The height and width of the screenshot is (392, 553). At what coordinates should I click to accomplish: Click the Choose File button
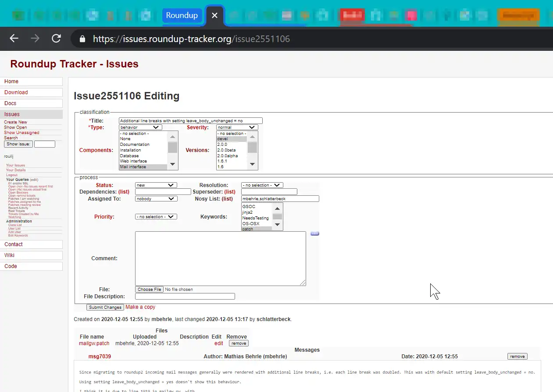(x=149, y=290)
